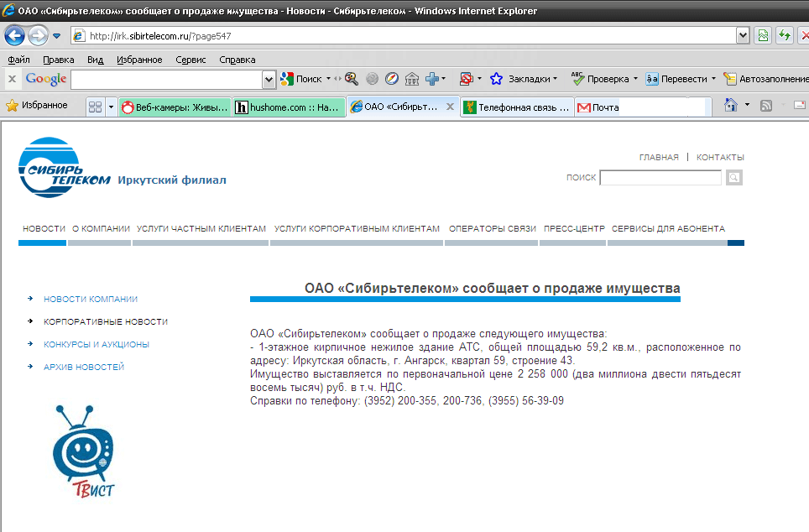
Task: Open the НОВОСТИ navigation item
Action: [44, 228]
